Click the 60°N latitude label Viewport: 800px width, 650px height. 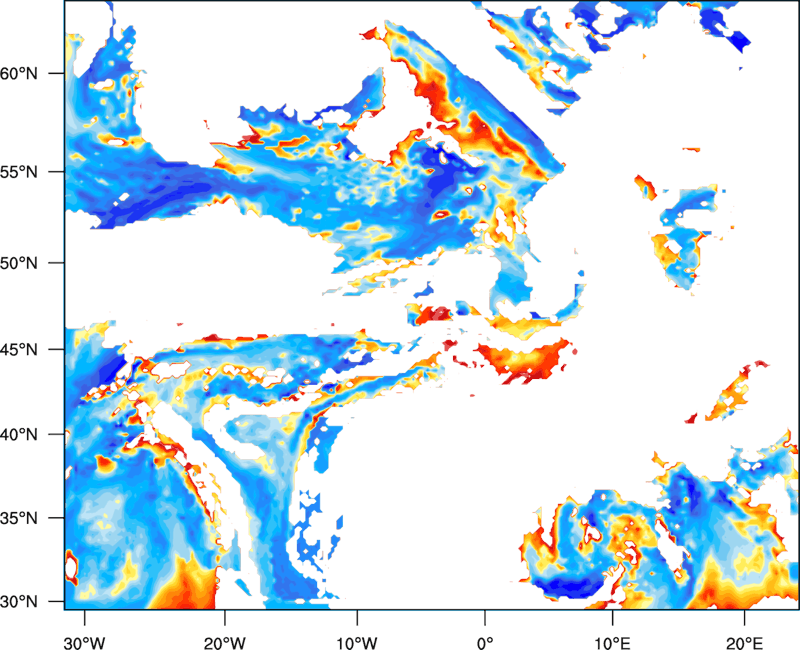click(19, 73)
